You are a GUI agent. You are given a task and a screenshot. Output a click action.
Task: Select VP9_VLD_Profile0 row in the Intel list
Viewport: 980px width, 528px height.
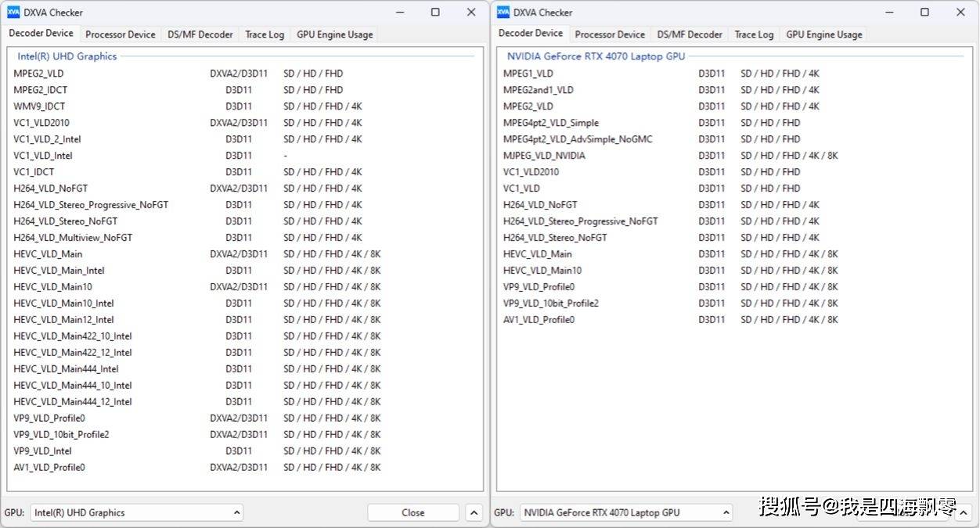coord(244,418)
